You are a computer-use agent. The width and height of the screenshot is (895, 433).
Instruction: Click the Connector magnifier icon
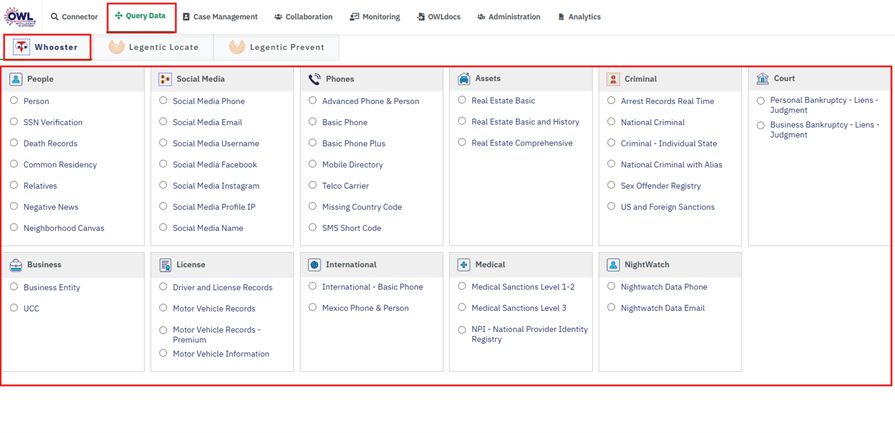(x=55, y=17)
